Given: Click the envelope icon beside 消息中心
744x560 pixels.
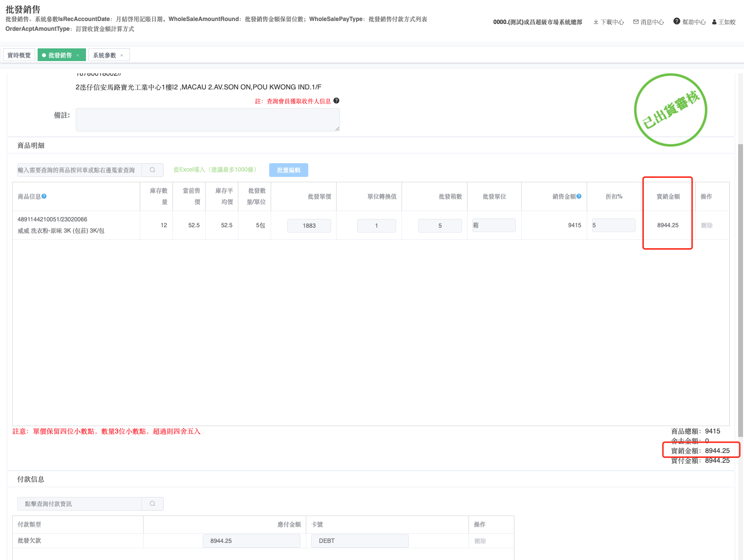Looking at the screenshot, I should 636,22.
